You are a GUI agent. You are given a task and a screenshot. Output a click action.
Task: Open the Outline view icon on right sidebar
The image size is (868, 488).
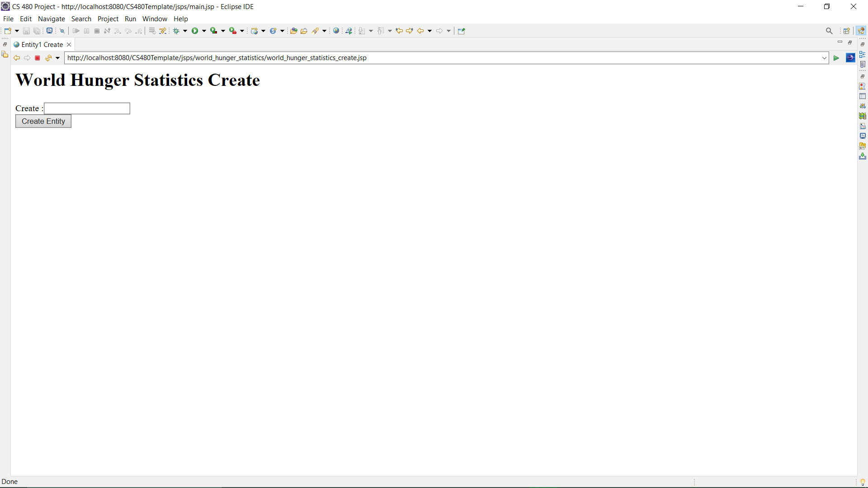tap(863, 54)
